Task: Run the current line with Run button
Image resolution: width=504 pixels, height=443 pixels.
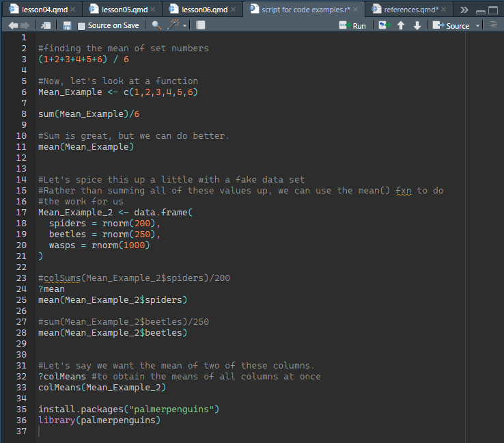Action: pyautogui.click(x=352, y=25)
